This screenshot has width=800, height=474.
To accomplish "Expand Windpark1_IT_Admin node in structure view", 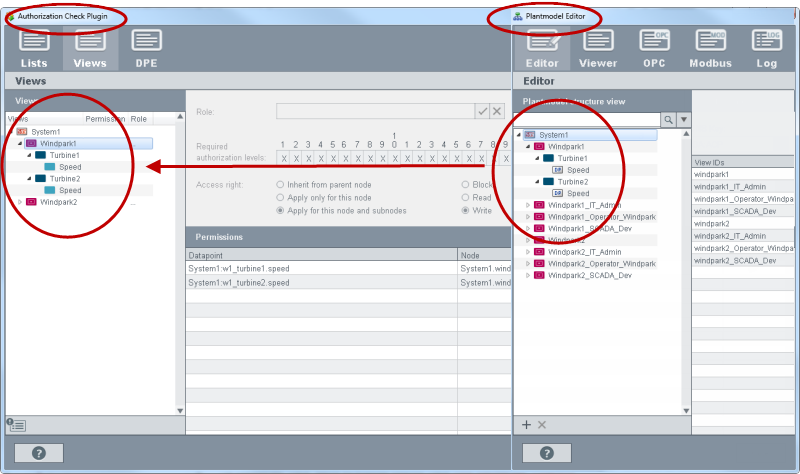I will [528, 205].
